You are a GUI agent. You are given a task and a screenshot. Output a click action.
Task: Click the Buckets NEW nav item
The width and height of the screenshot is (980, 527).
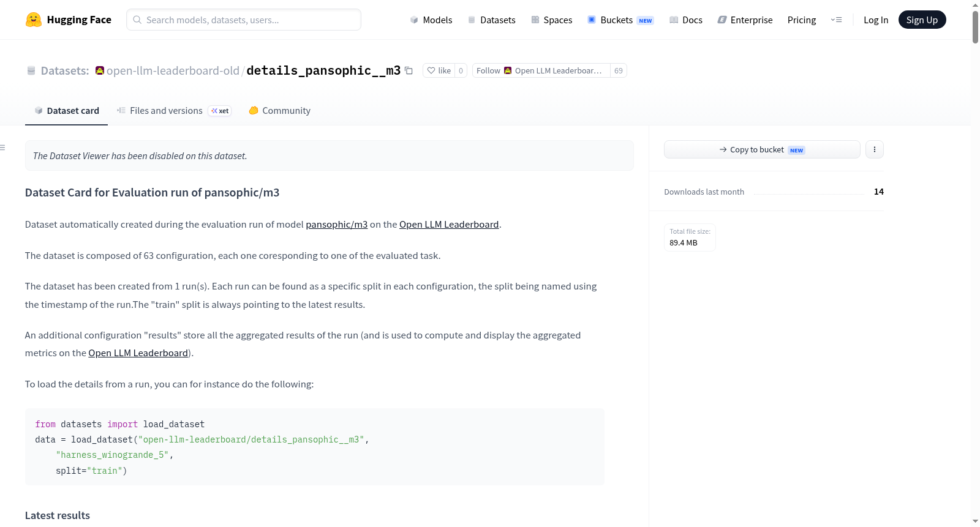(x=620, y=20)
